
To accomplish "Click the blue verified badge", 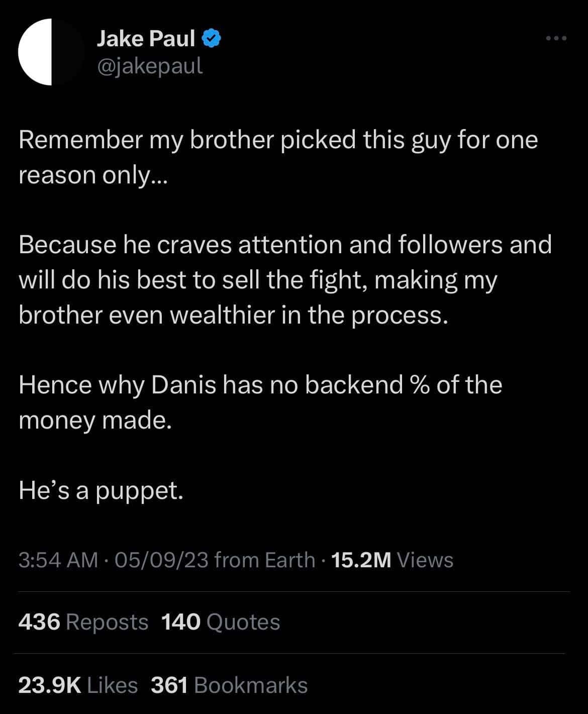I will tap(212, 37).
